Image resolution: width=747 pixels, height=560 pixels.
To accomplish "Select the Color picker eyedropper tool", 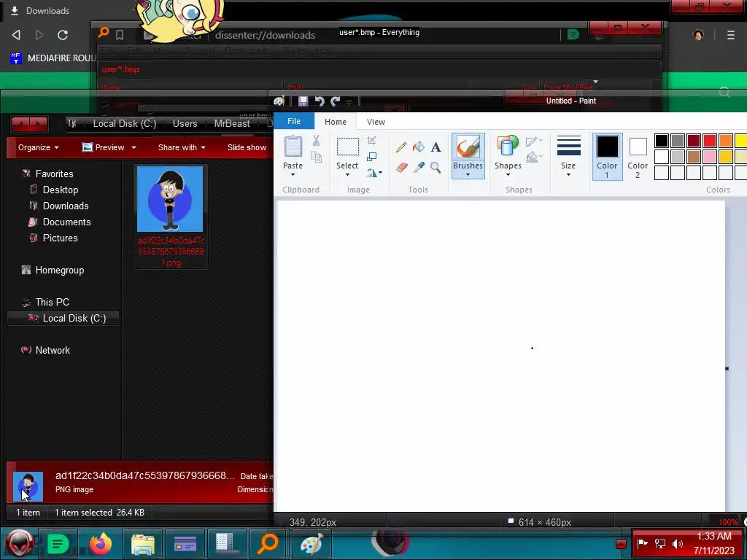I will [419, 167].
